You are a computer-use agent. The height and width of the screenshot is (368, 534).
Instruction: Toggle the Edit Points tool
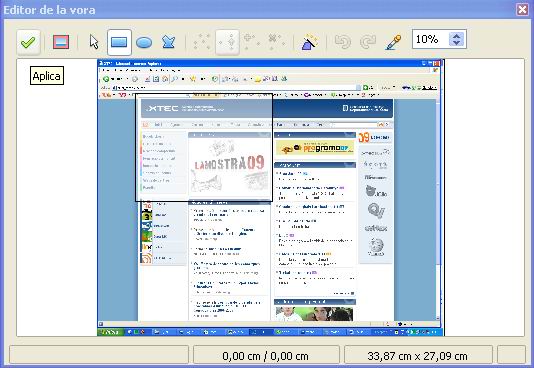point(202,43)
